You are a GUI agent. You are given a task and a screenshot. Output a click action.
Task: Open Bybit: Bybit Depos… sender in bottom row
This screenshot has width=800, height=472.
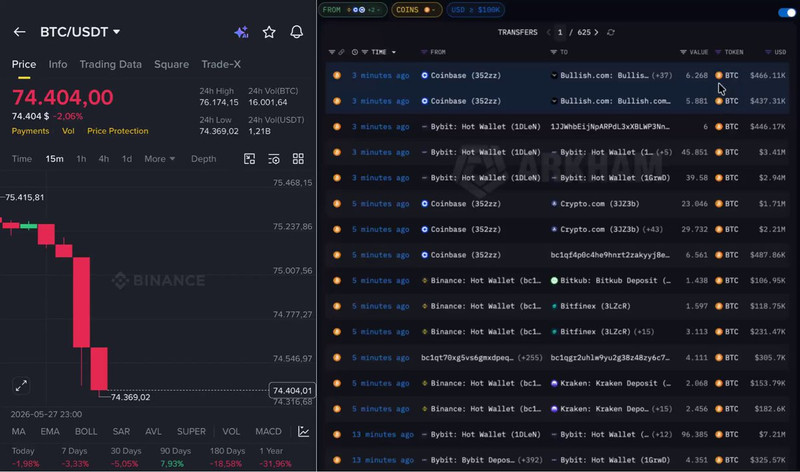[472, 460]
